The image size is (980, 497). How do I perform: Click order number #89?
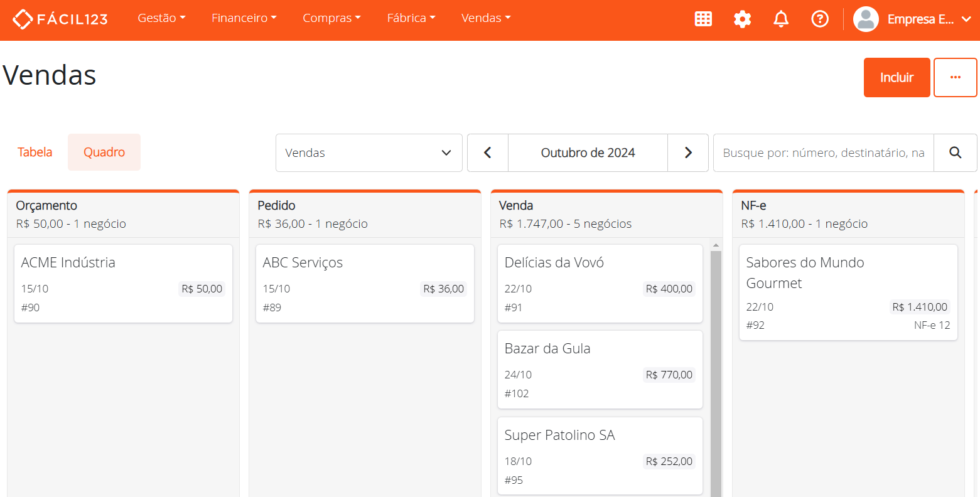(x=272, y=307)
